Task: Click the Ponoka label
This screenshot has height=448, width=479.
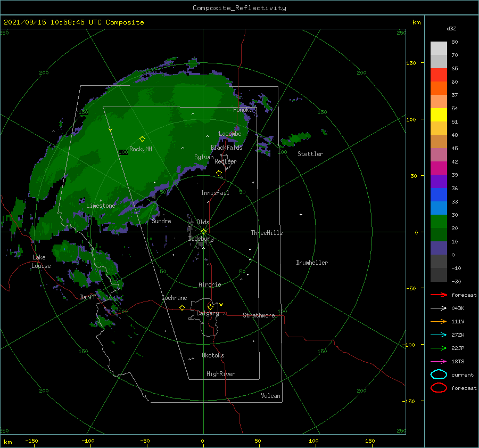Action: point(243,110)
